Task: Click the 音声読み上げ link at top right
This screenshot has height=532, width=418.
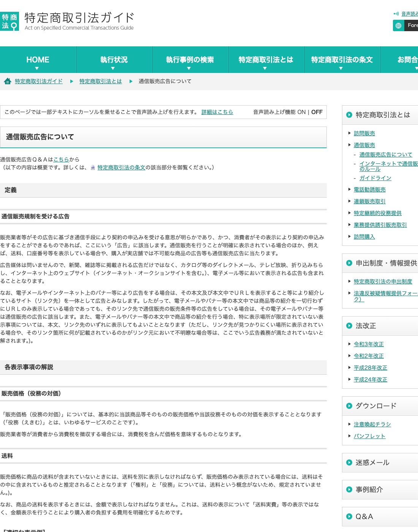Action: click(410, 14)
